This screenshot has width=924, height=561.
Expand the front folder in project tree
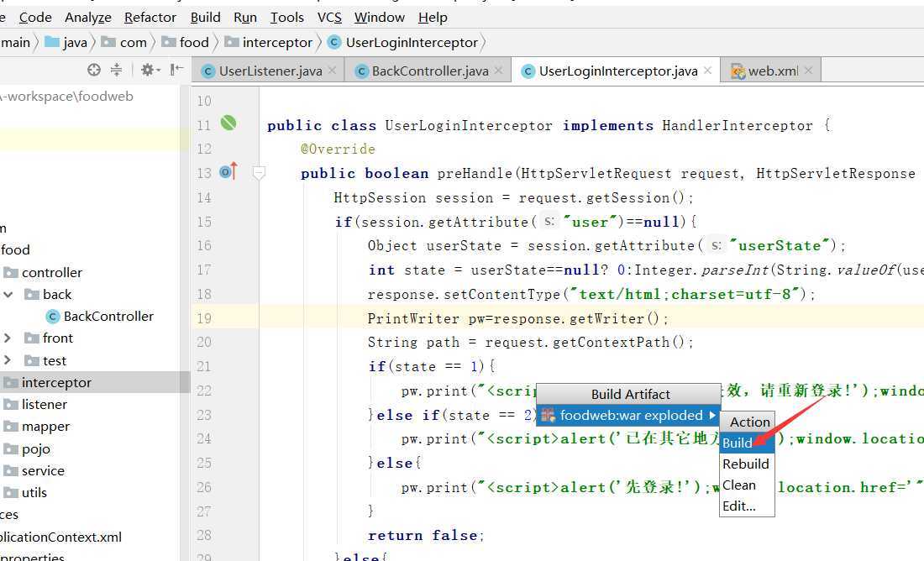[x=8, y=338]
